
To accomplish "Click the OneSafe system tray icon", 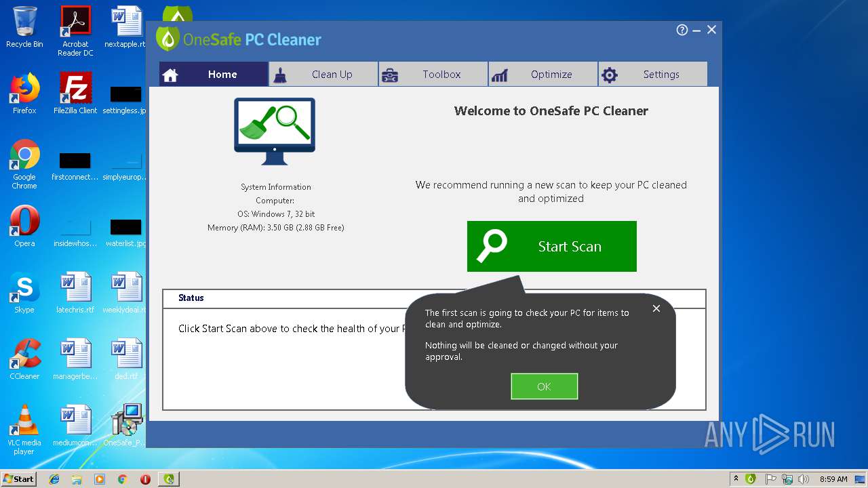I will coord(751,479).
